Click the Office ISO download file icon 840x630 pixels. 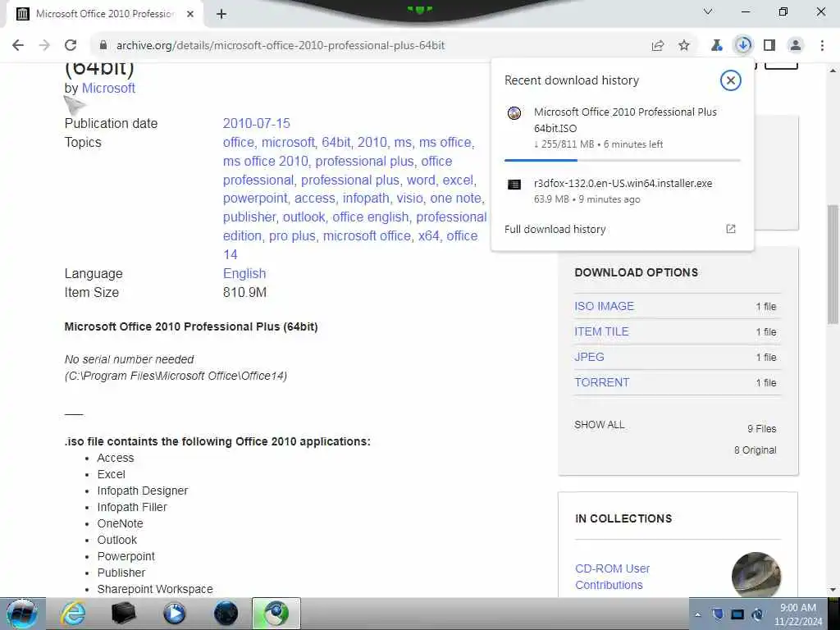[x=514, y=113]
